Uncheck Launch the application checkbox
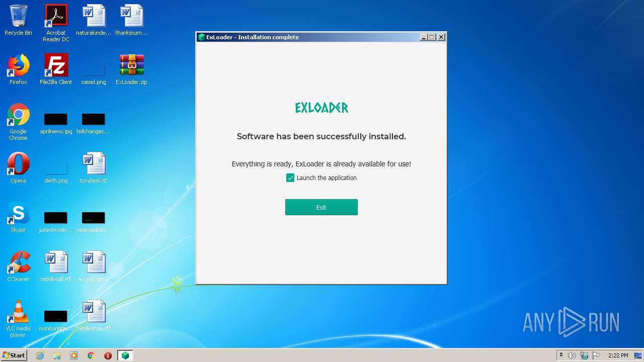The width and height of the screenshot is (644, 362). pyautogui.click(x=290, y=178)
